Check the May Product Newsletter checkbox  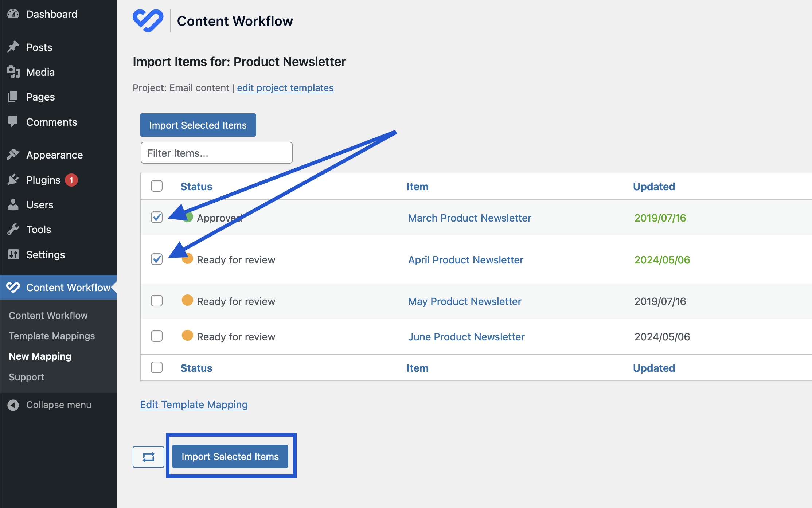tap(156, 301)
